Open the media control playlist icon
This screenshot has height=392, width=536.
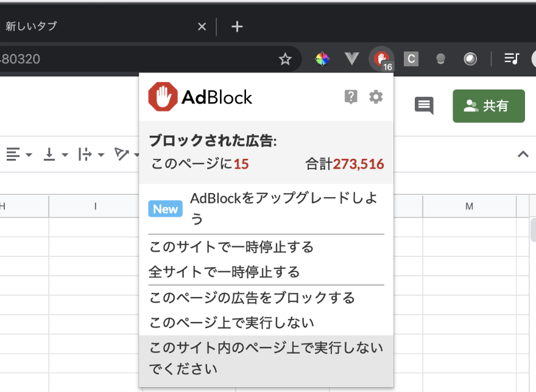512,59
